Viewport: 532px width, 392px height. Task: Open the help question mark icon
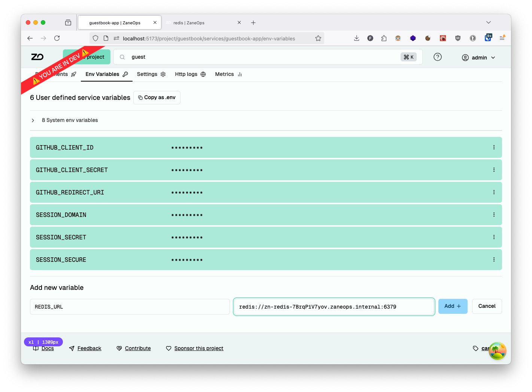point(438,57)
